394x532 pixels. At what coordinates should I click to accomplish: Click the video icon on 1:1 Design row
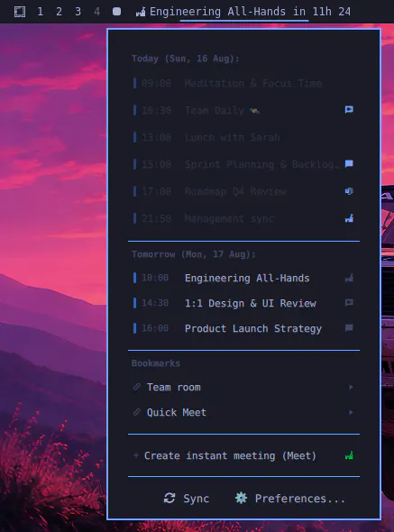click(349, 303)
